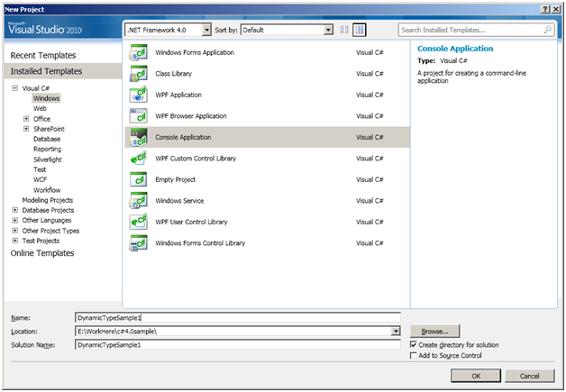Expand the Database Projects node
Image resolution: width=566 pixels, height=392 pixels.
pos(15,210)
